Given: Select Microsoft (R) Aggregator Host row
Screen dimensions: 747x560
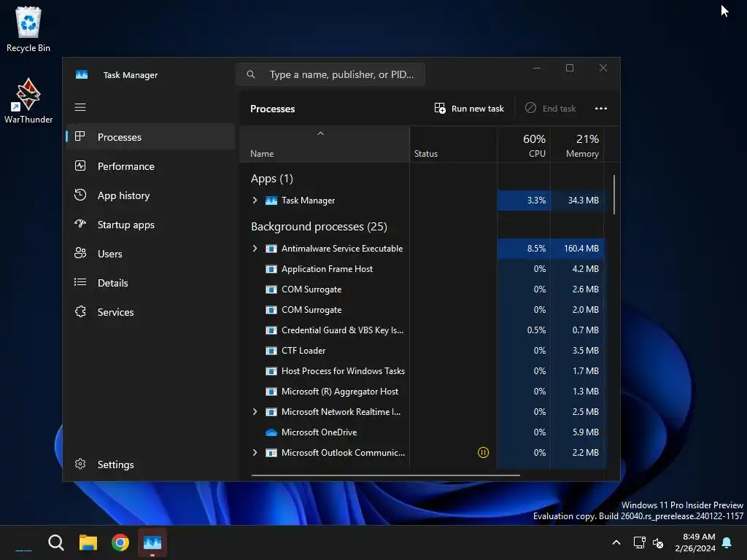Looking at the screenshot, I should (x=422, y=392).
